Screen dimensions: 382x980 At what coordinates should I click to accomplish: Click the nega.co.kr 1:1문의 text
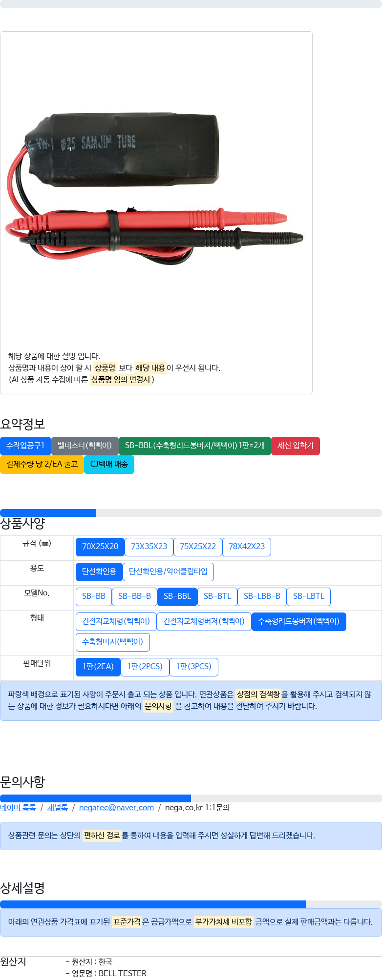[x=197, y=808]
